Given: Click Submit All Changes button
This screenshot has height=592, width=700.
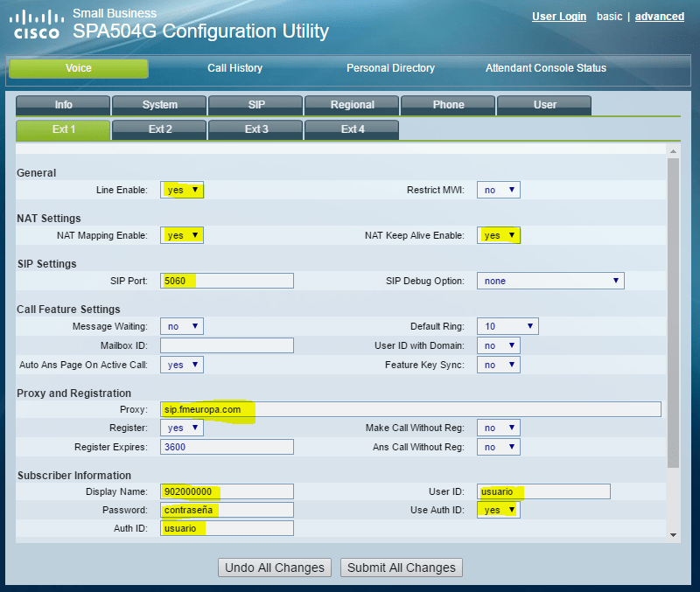Looking at the screenshot, I should [x=402, y=568].
